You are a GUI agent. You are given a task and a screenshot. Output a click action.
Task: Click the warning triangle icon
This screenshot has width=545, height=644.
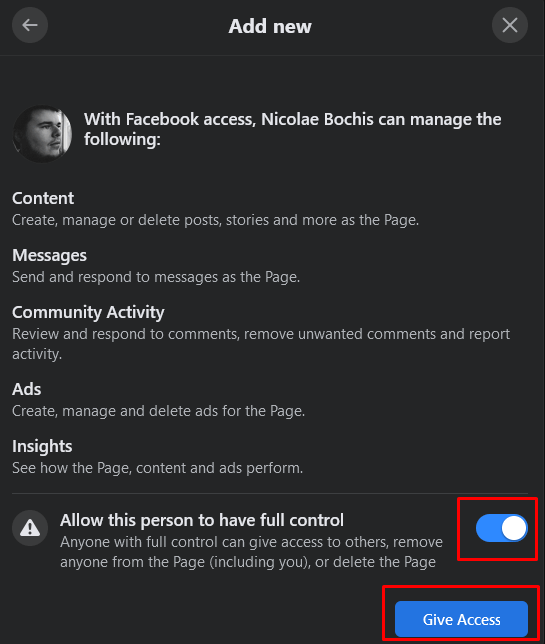coord(30,528)
